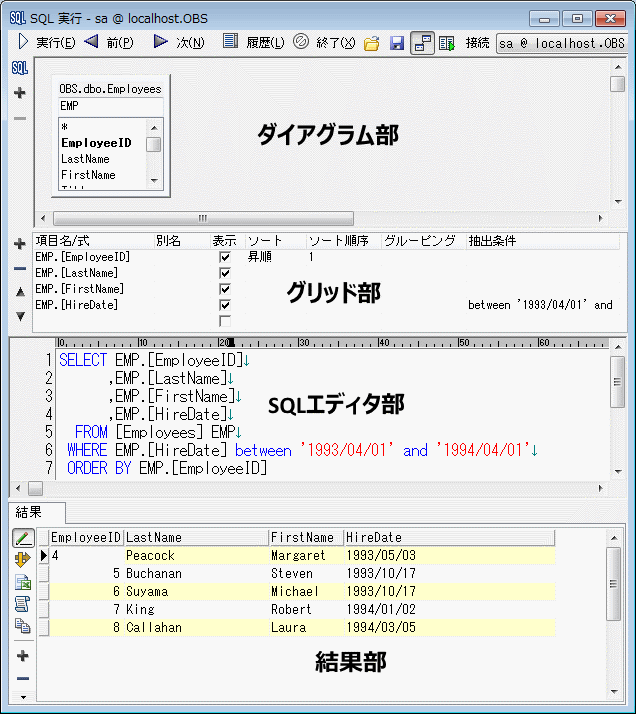This screenshot has width=636, height=714.
Task: Click the LastName column header in results
Action: 195,537
